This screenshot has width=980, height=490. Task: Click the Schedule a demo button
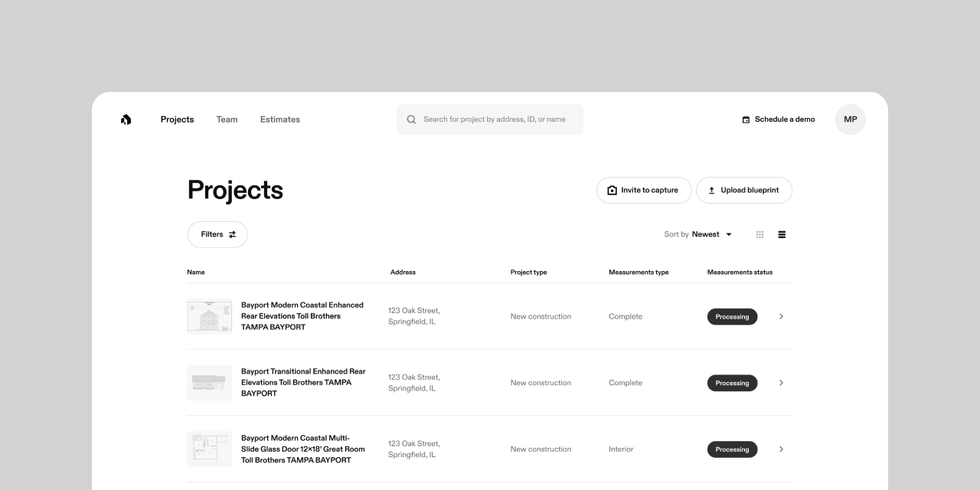pyautogui.click(x=778, y=119)
